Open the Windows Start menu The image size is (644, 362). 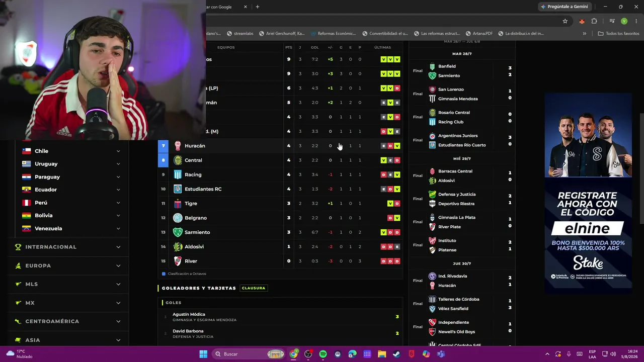[x=203, y=354]
